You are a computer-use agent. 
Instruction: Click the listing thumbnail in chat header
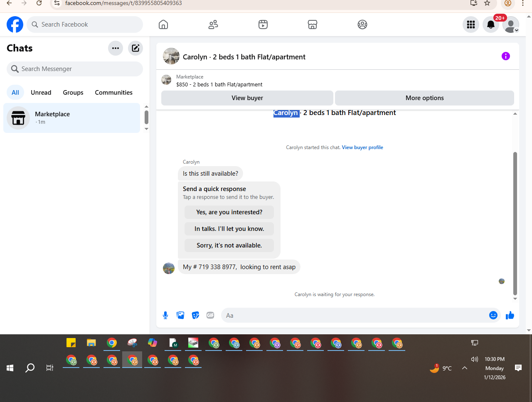[171, 56]
